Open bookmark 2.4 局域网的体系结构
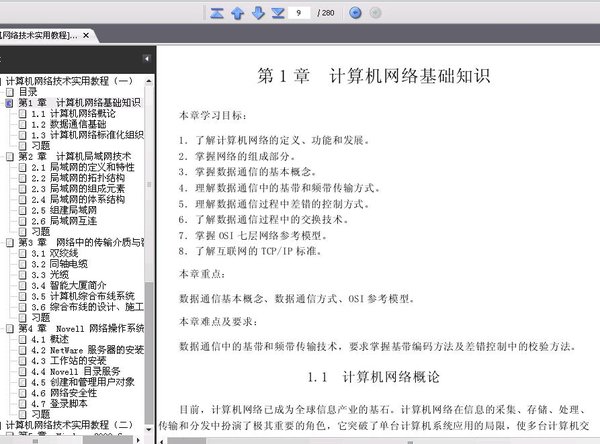Viewport: 600px width, 444px height. click(x=78, y=199)
